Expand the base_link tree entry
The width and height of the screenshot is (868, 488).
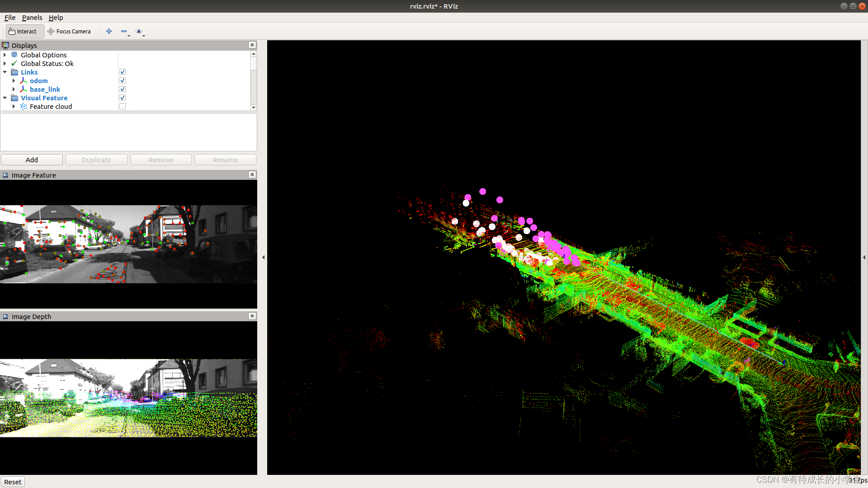coord(14,89)
